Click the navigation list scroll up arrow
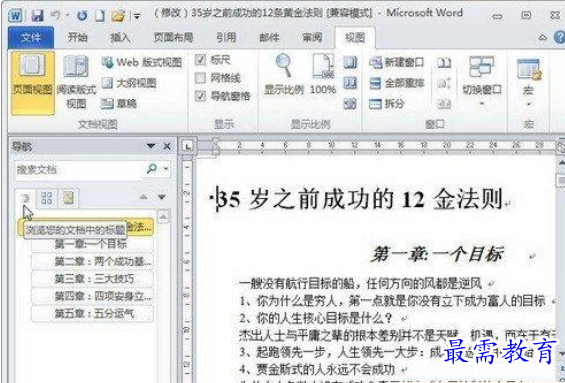This screenshot has height=383, width=565. (x=164, y=217)
